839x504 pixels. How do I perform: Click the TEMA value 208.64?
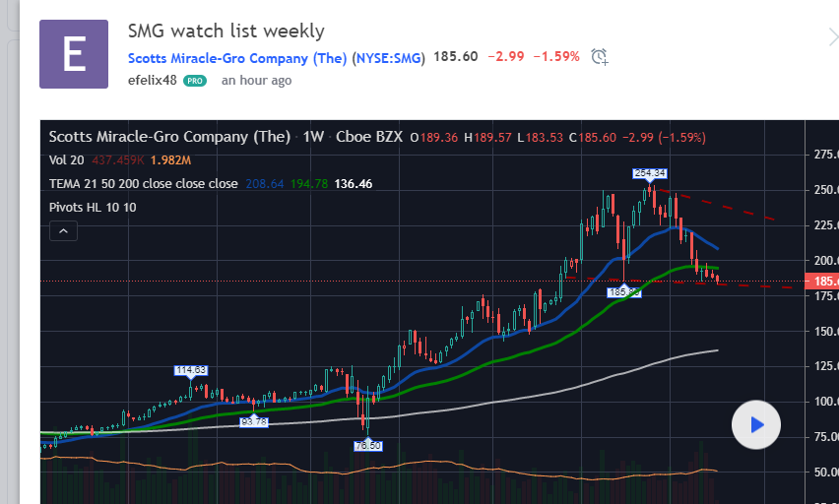264,183
